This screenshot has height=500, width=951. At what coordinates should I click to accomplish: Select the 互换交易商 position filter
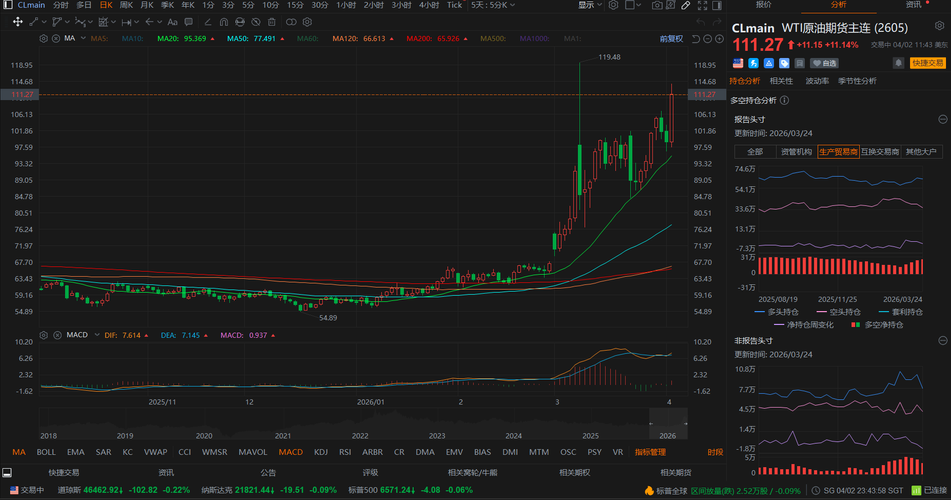879,152
